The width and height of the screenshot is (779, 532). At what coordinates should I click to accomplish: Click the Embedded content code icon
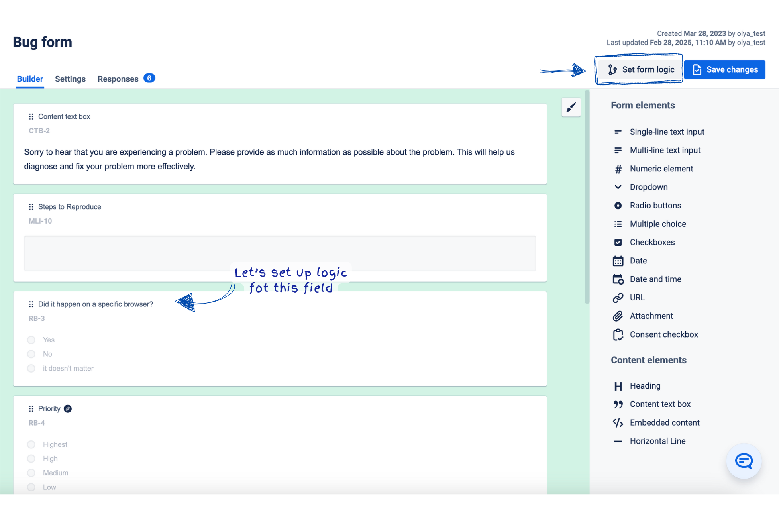click(618, 423)
